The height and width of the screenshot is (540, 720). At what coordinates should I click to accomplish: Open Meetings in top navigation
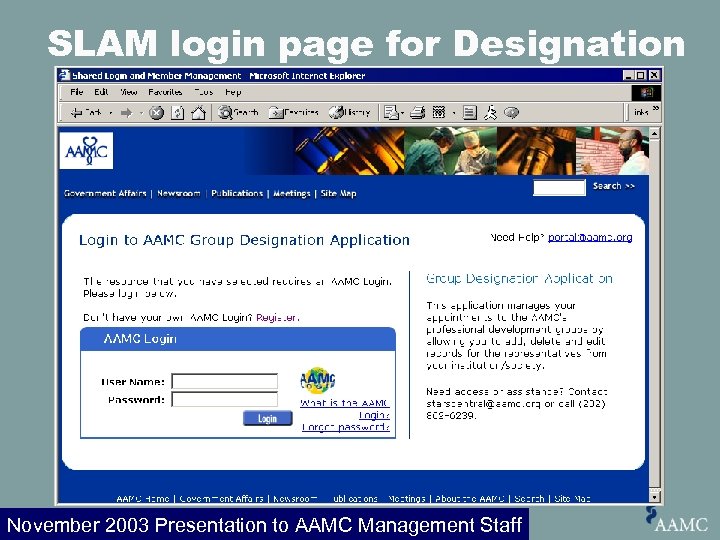pyautogui.click(x=292, y=193)
